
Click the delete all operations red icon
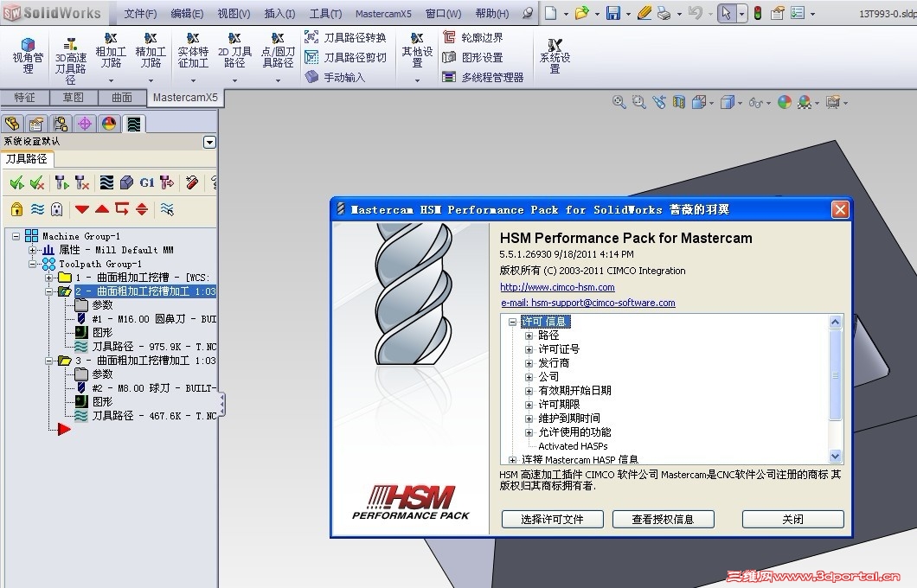pyautogui.click(x=192, y=183)
